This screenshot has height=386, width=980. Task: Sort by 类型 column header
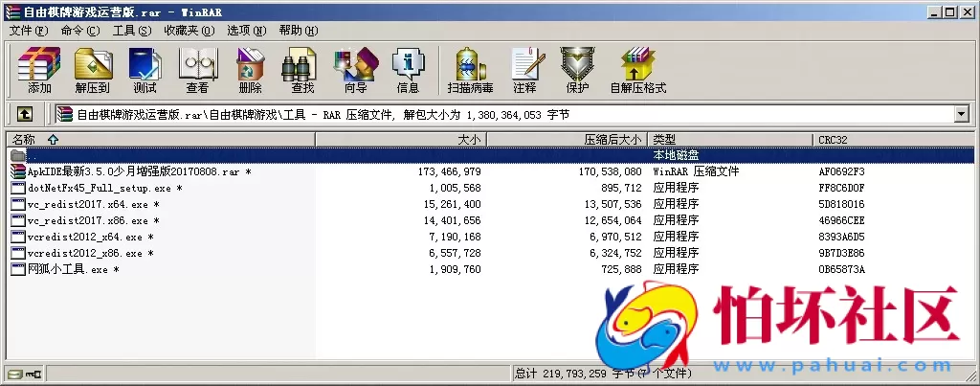point(730,140)
